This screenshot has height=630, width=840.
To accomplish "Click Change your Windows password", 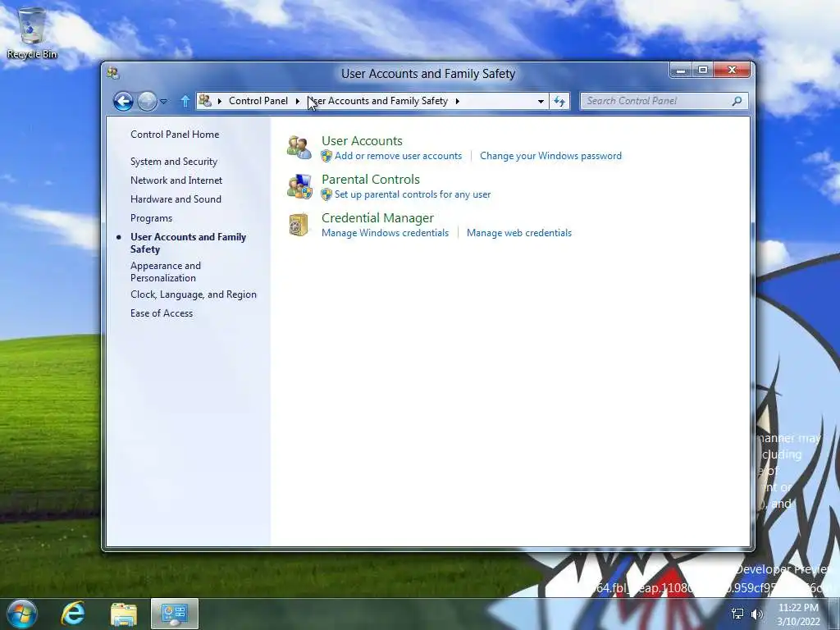I will point(550,156).
